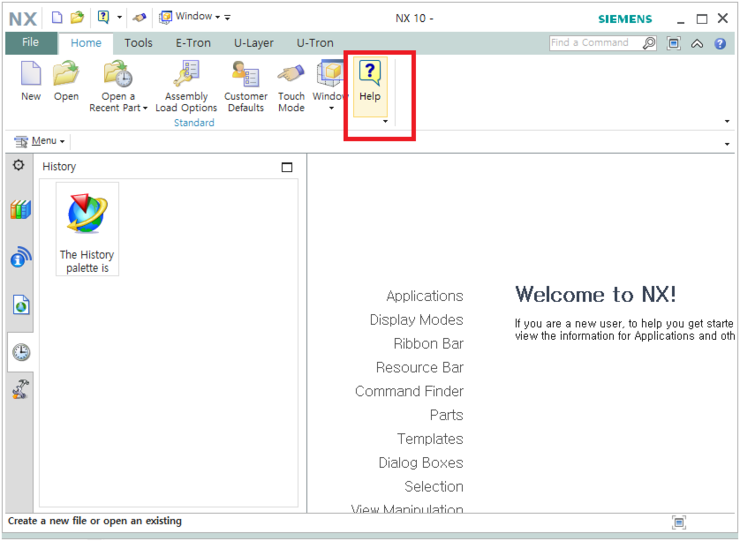
Task: Click Open folder icon in quick access toolbar
Action: click(x=77, y=17)
